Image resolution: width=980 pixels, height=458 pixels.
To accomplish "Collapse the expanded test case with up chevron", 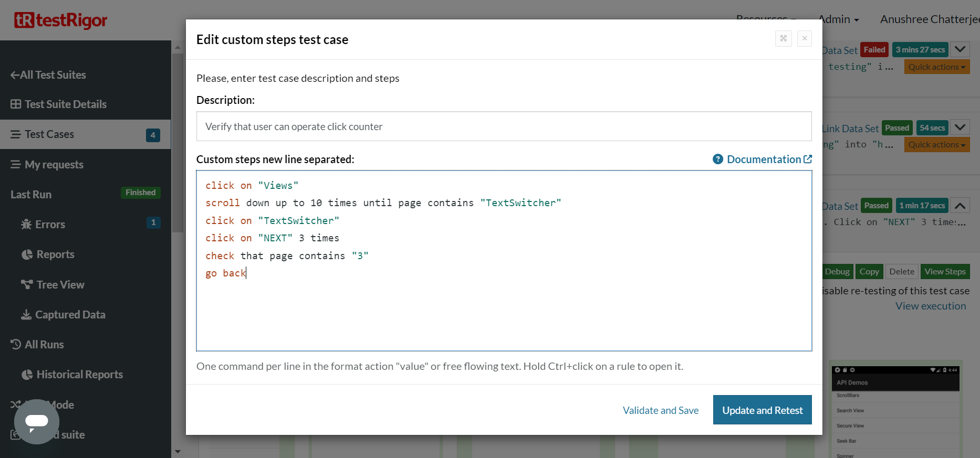I will pos(960,206).
